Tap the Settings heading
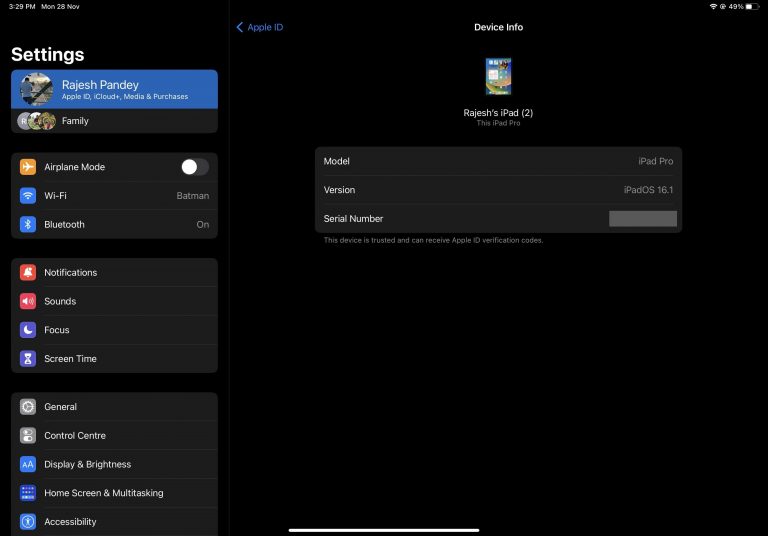The image size is (768, 536). (48, 54)
